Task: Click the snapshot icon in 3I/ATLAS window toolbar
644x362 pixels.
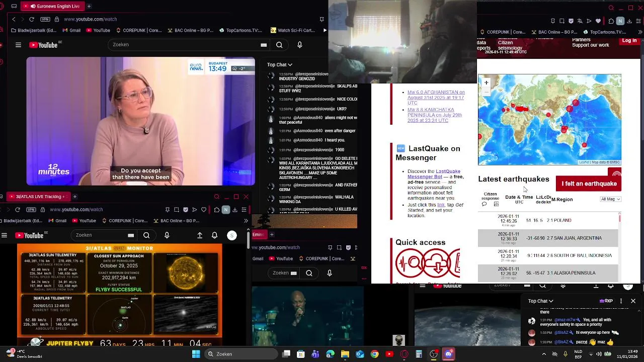Action: pyautogui.click(x=177, y=210)
